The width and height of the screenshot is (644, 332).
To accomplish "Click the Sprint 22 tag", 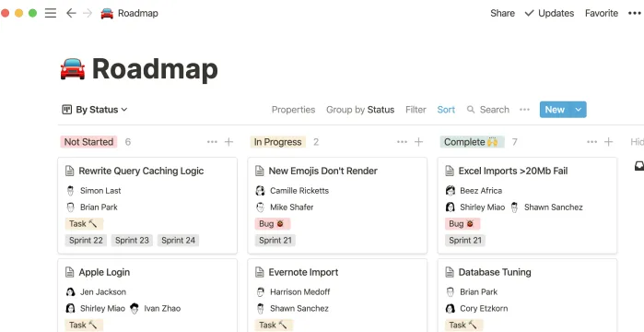I will [x=86, y=241].
